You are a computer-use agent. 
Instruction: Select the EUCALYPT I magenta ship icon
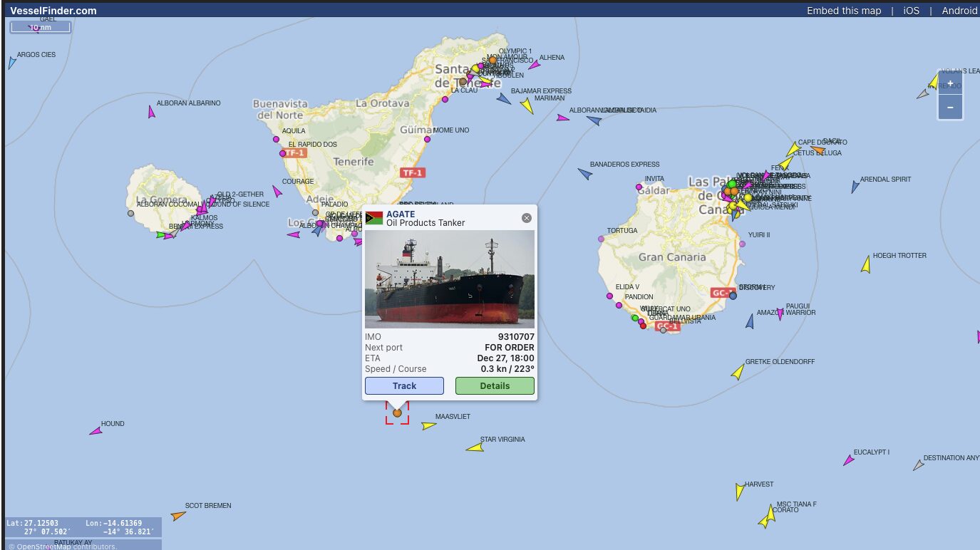pos(849,460)
